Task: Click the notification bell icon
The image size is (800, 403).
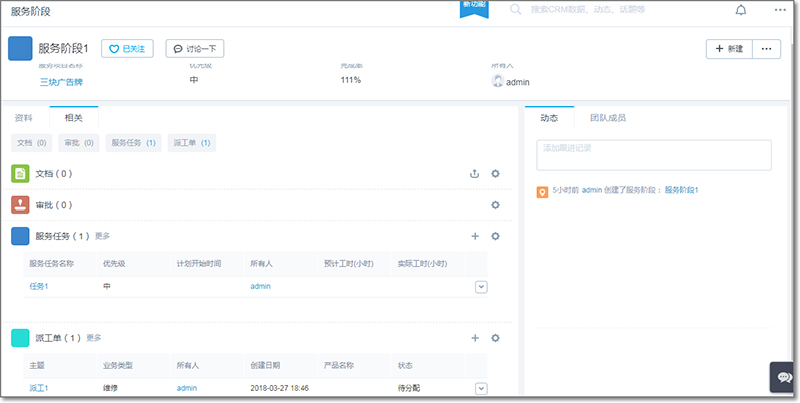Action: (x=741, y=10)
